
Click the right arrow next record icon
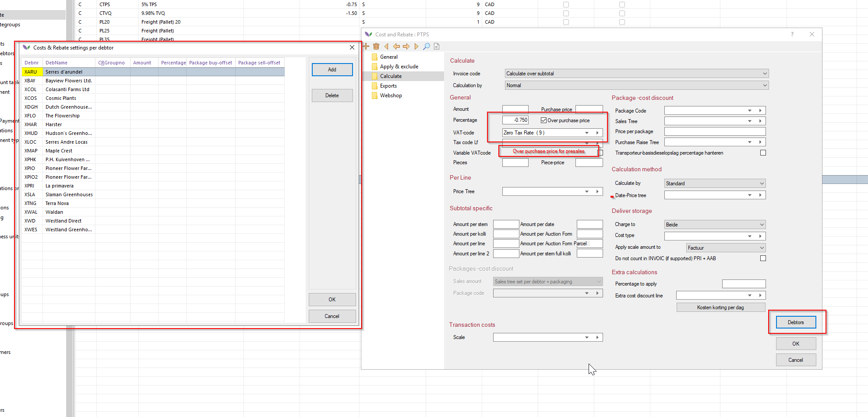click(406, 46)
